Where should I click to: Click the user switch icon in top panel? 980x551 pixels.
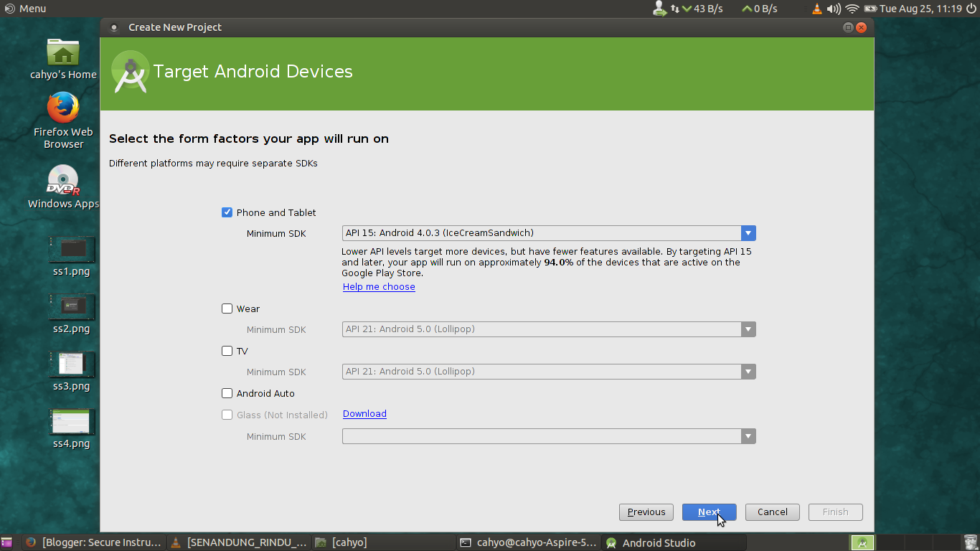coord(659,9)
